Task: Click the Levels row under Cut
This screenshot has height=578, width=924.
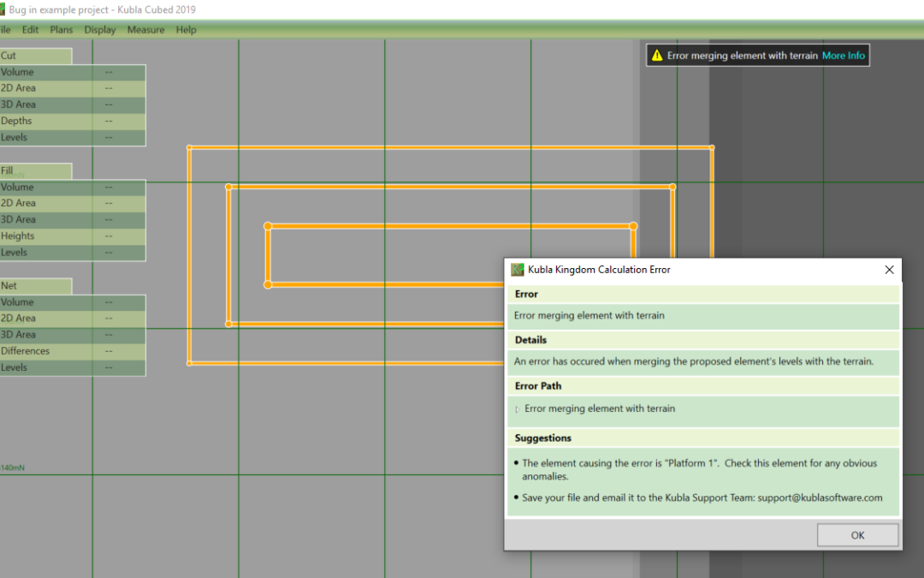Action: point(73,137)
